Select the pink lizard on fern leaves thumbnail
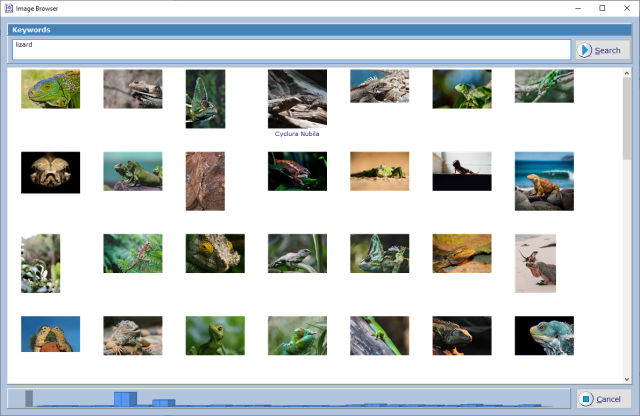This screenshot has height=416, width=640. pos(133,254)
